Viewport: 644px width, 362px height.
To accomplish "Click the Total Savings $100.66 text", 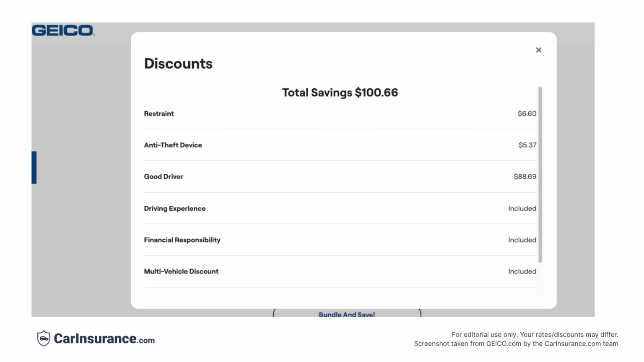I will tap(340, 92).
